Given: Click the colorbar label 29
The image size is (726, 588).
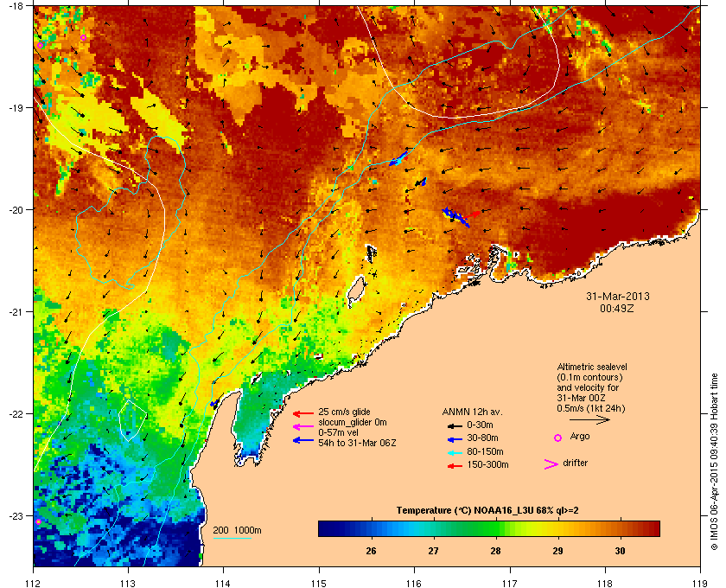Looking at the screenshot, I should [558, 551].
